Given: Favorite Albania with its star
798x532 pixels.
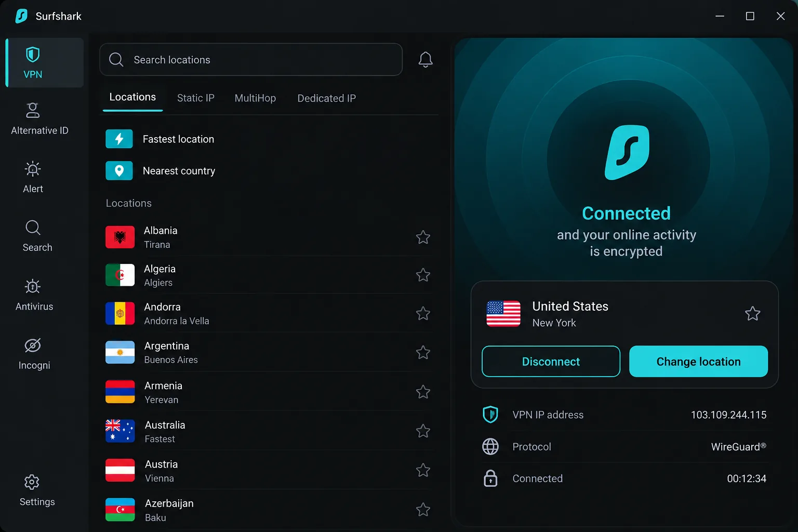Looking at the screenshot, I should pyautogui.click(x=423, y=237).
